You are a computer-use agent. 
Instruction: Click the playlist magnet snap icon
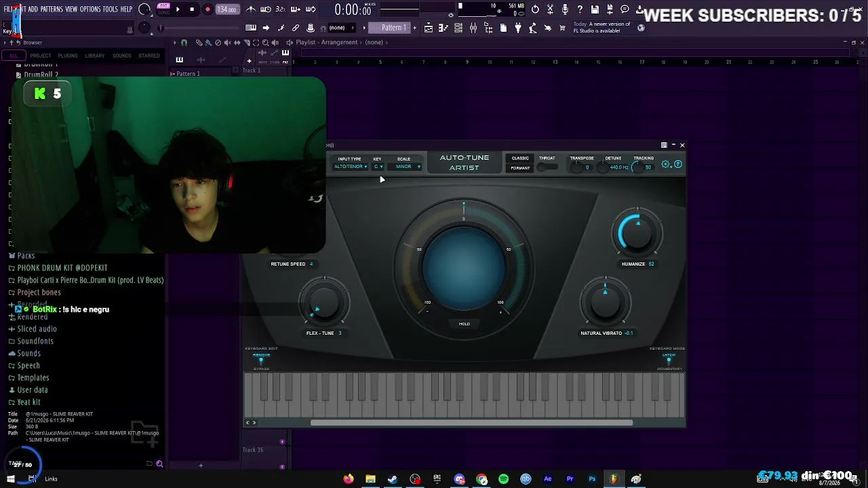[x=184, y=43]
